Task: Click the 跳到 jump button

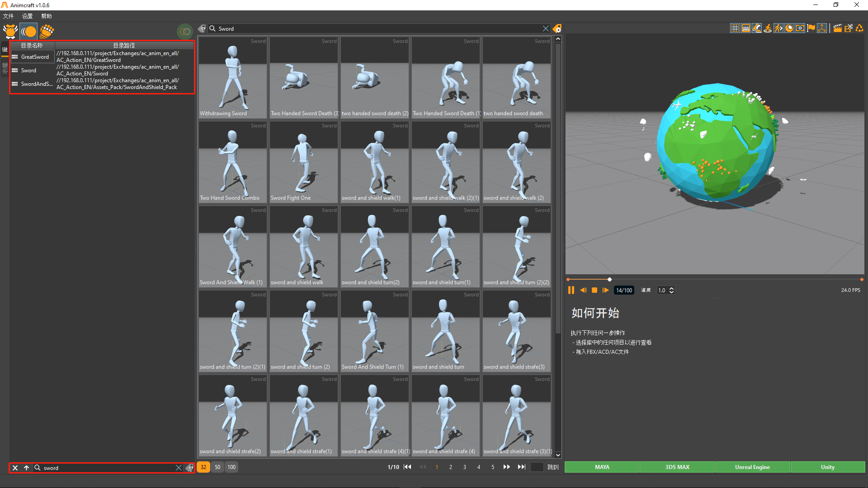Action: 553,467
